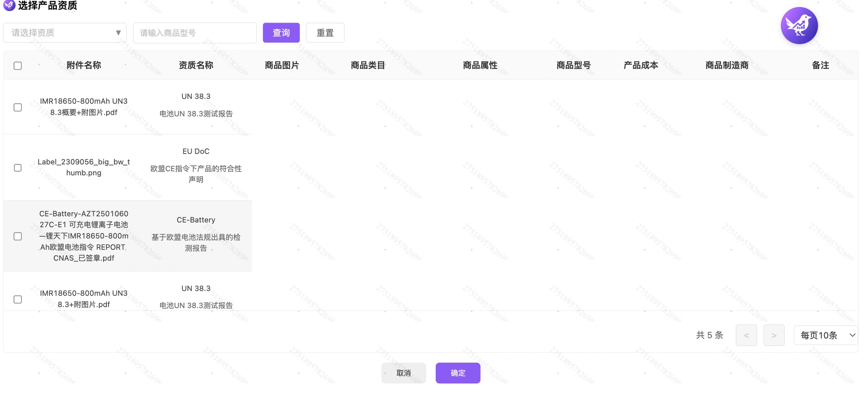This screenshot has width=868, height=393.
Task: Open the 每页10条 page size dropdown
Action: tap(826, 335)
